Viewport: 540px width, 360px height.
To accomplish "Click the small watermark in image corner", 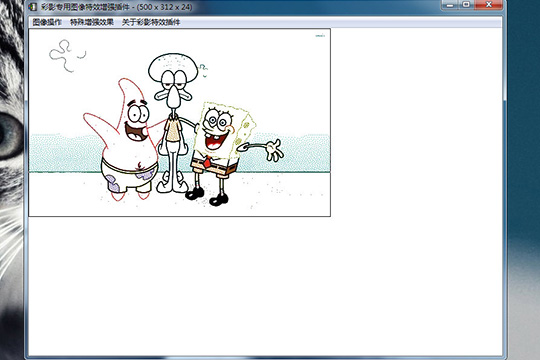I will coord(320,35).
